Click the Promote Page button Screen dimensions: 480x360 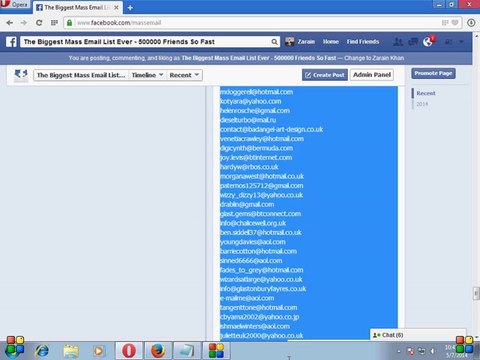(433, 73)
